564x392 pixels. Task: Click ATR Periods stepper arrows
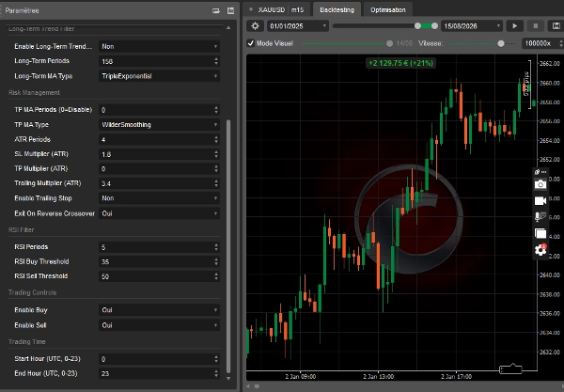(x=216, y=139)
